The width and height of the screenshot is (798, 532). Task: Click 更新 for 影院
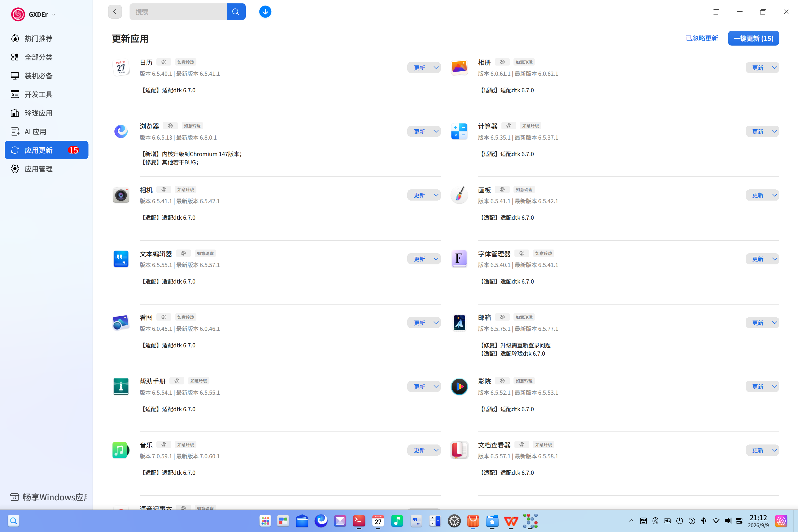click(x=758, y=386)
